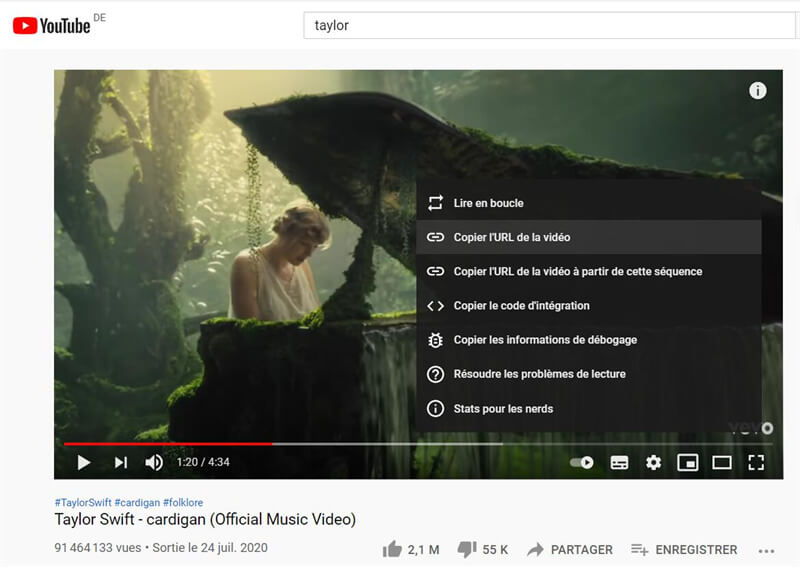Click the YouTube logo to go home
The height and width of the screenshot is (567, 800).
coord(52,26)
